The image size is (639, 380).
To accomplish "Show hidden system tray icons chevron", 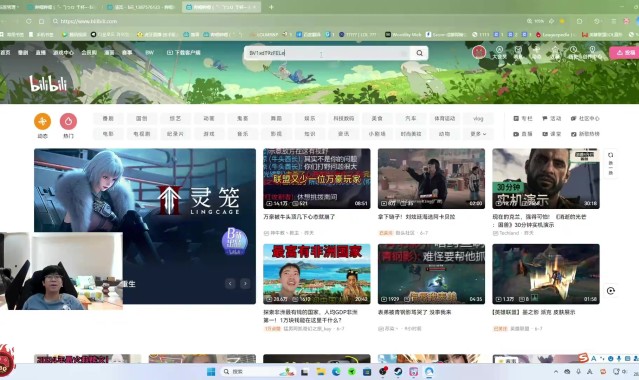I will pyautogui.click(x=556, y=371).
